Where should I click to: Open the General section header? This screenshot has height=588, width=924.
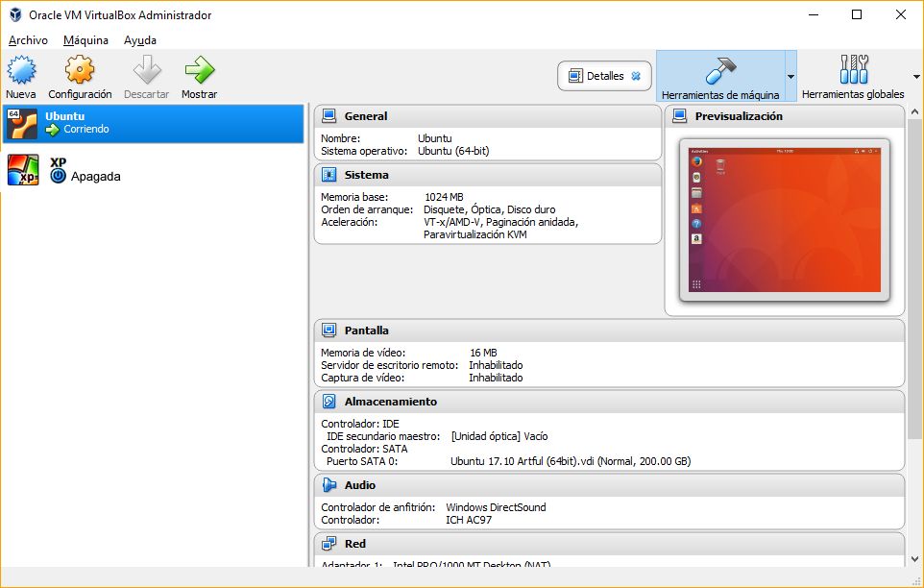[488, 116]
